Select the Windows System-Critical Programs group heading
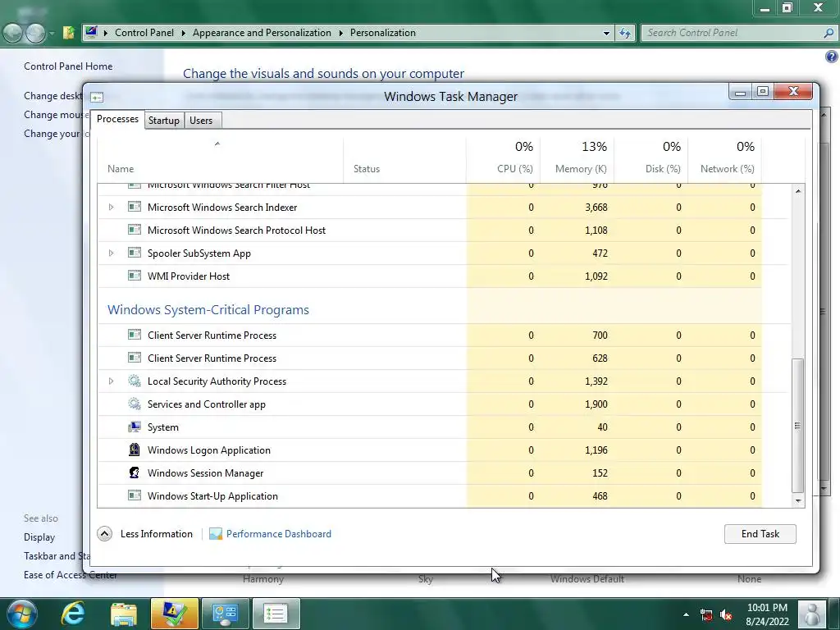840x630 pixels. (x=208, y=309)
